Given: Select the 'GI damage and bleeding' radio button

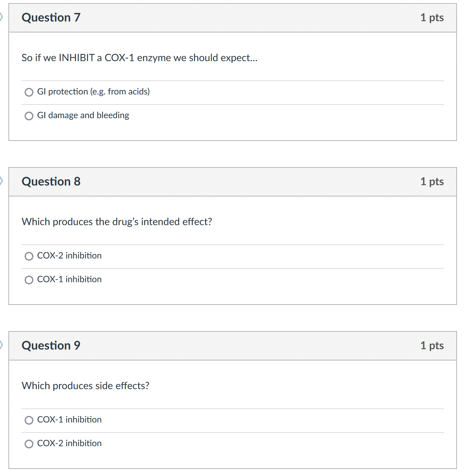Looking at the screenshot, I should tap(29, 116).
